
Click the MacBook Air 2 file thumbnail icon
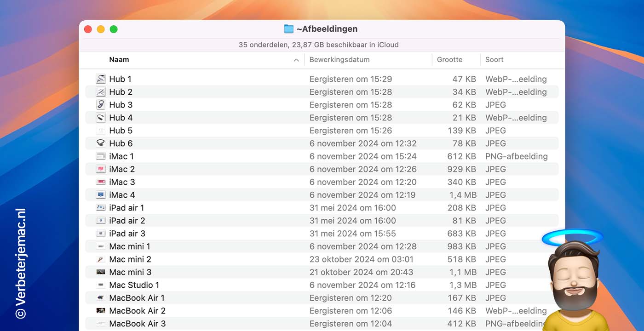tap(101, 311)
